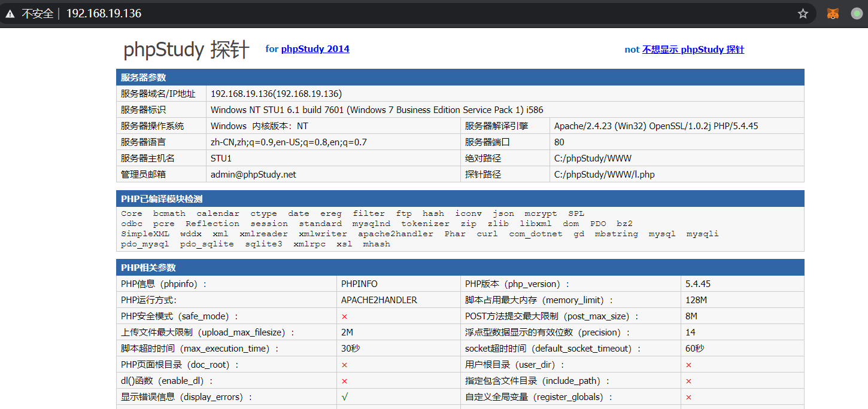The width and height of the screenshot is (868, 409).
Task: Click the precision value 14
Action: pyautogui.click(x=690, y=332)
